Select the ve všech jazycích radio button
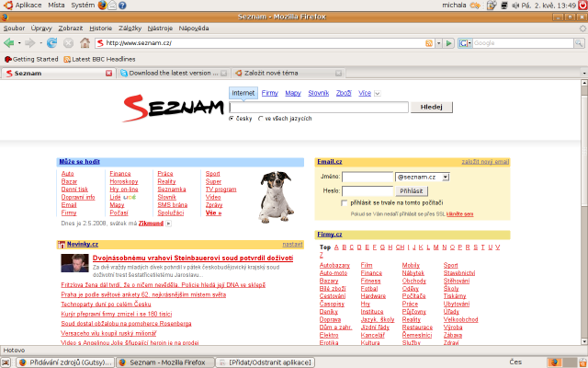The width and height of the screenshot is (588, 368). tap(261, 119)
